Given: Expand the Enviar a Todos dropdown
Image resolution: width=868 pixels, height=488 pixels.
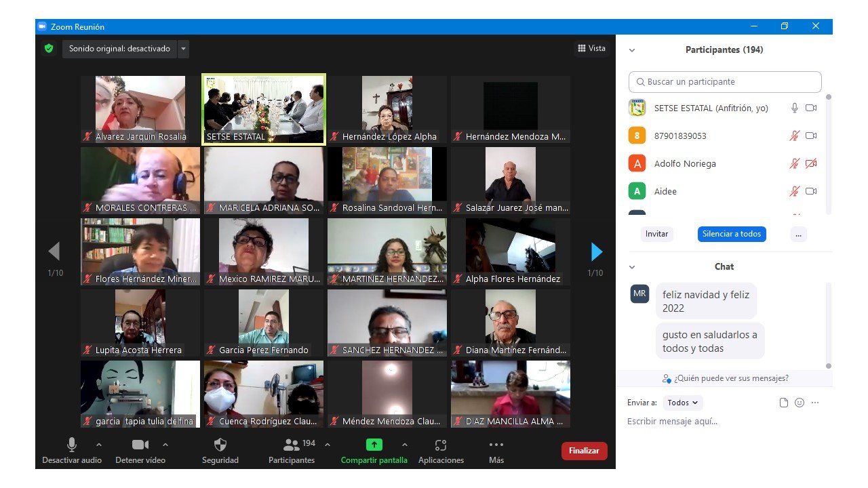Looking at the screenshot, I should (683, 403).
